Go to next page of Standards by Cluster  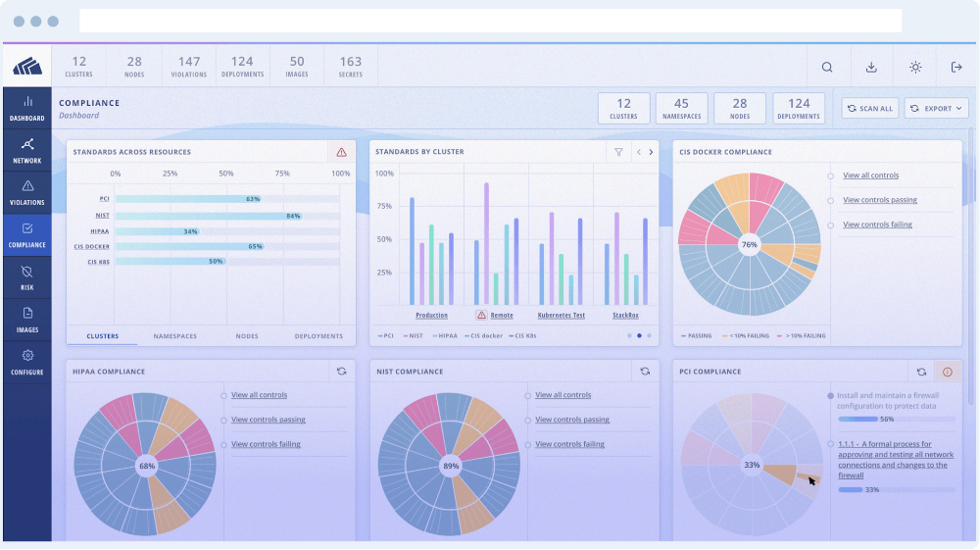(x=651, y=152)
